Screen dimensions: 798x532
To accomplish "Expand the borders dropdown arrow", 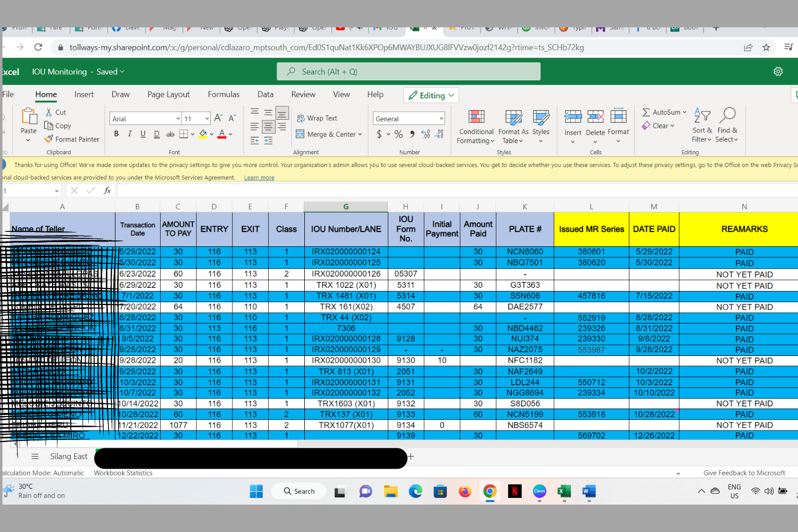I will coord(193,134).
